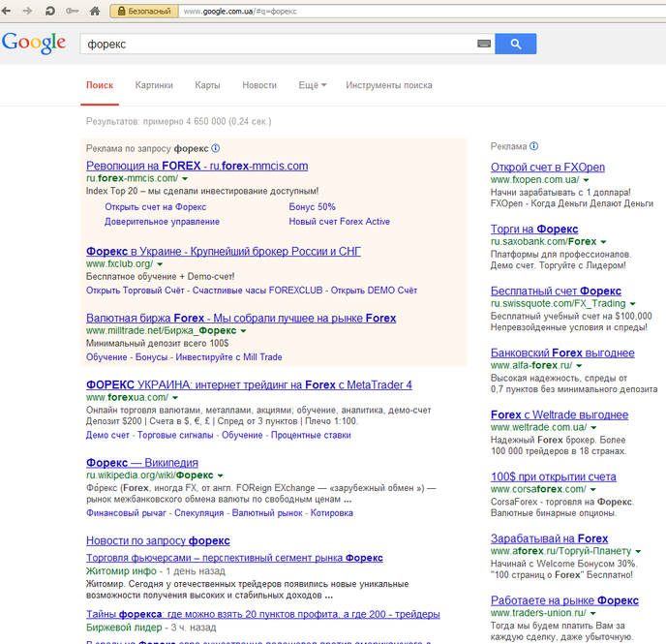Expand the 'Ещё' menu
Image resolution: width=666 pixels, height=644 pixels.
click(312, 85)
